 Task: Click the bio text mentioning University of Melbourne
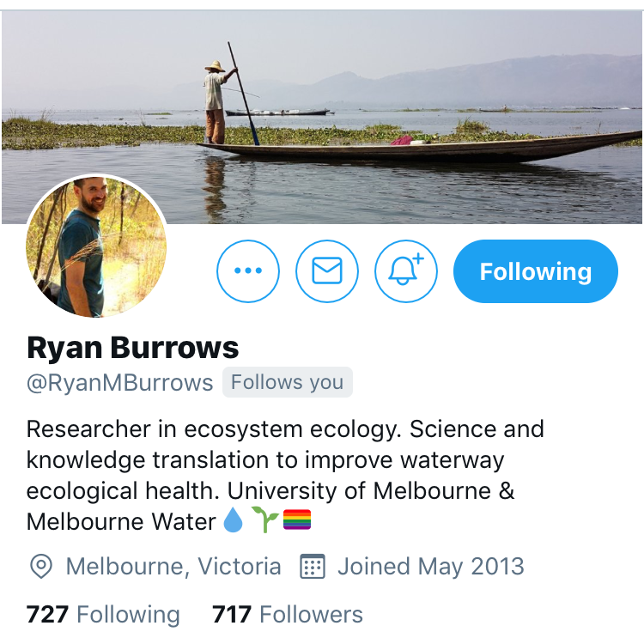(x=285, y=475)
